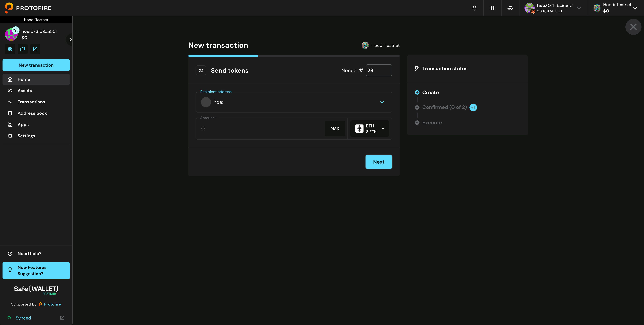Click the Synced status indicator
The width and height of the screenshot is (644, 325).
(x=23, y=318)
